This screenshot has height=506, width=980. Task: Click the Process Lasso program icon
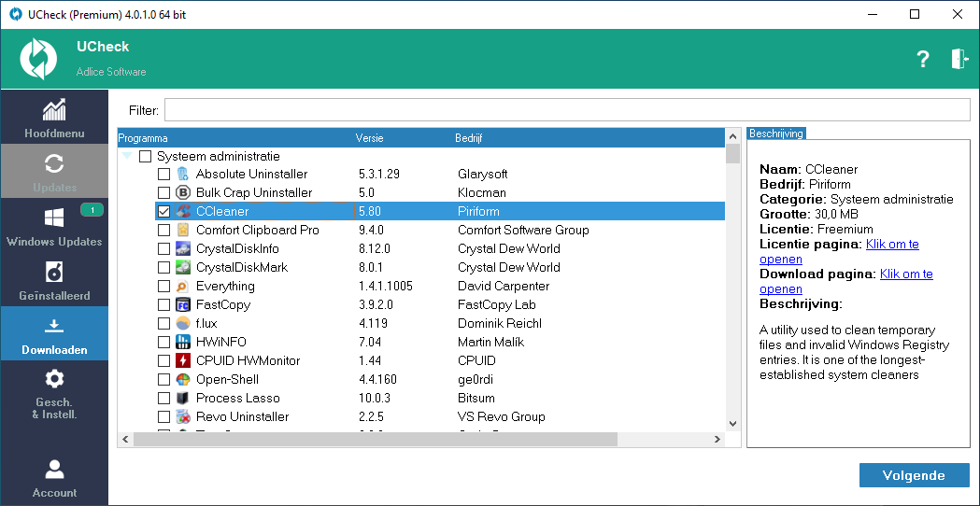pos(182,398)
